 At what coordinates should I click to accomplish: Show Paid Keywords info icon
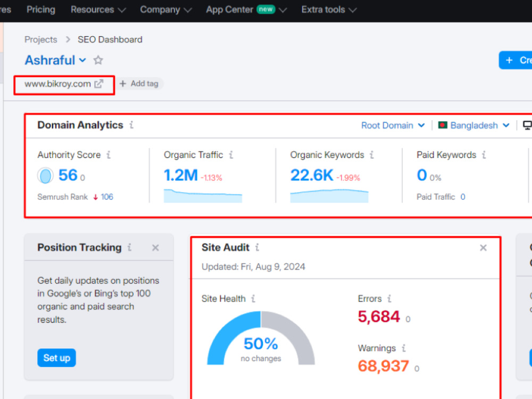pyautogui.click(x=484, y=155)
